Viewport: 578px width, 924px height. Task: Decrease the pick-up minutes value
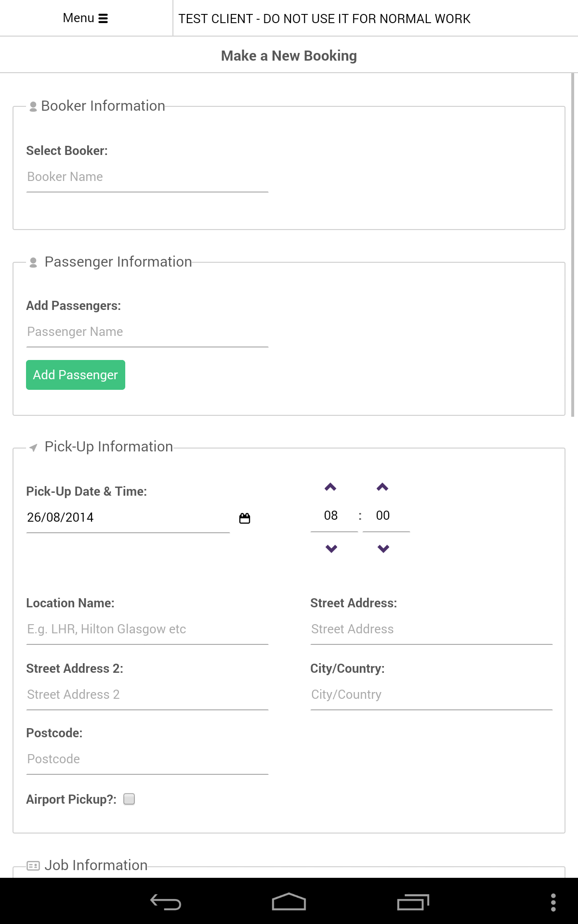tap(383, 549)
